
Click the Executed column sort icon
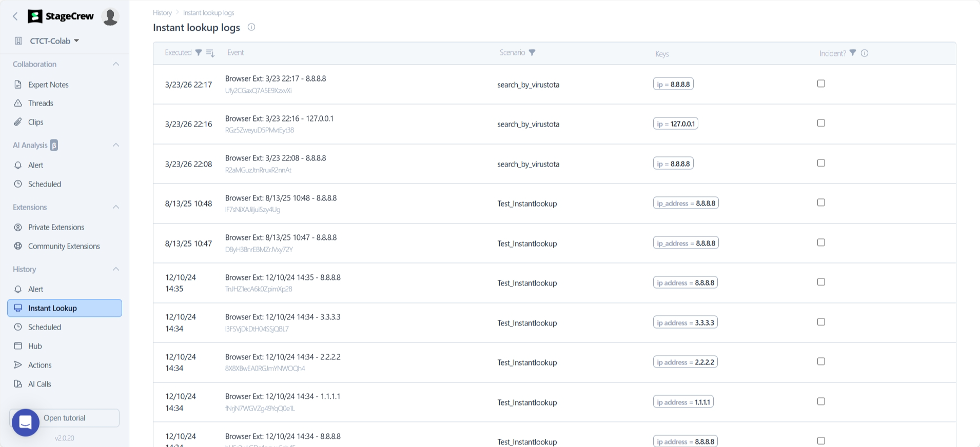click(x=210, y=53)
